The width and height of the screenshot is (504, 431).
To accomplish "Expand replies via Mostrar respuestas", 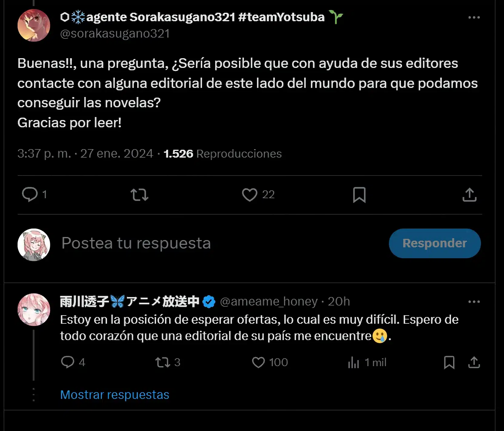I will (x=115, y=395).
